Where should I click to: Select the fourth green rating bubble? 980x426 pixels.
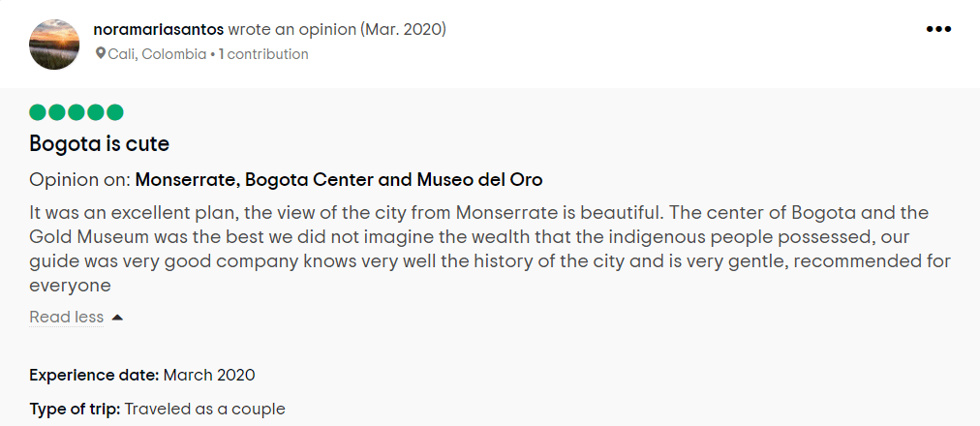96,112
